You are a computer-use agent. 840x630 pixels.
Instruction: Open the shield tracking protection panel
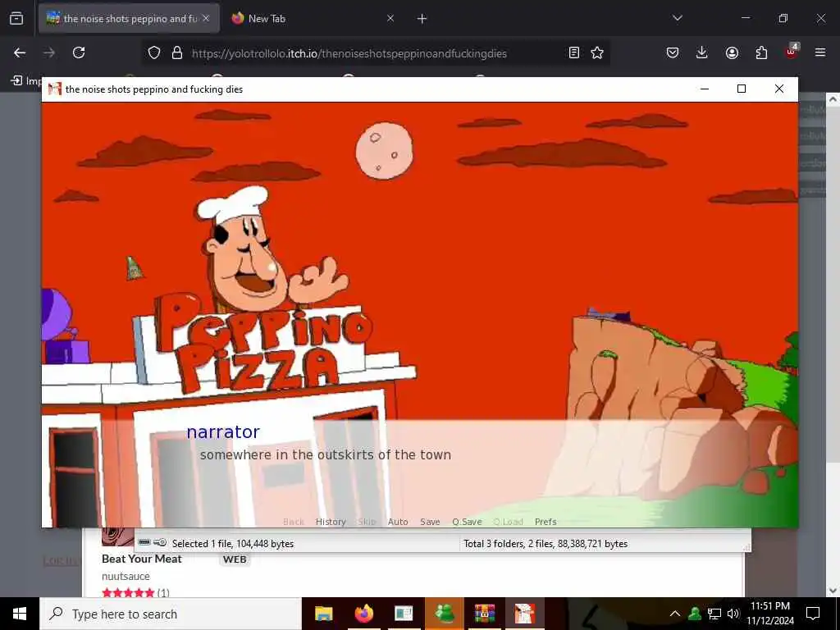click(x=154, y=52)
